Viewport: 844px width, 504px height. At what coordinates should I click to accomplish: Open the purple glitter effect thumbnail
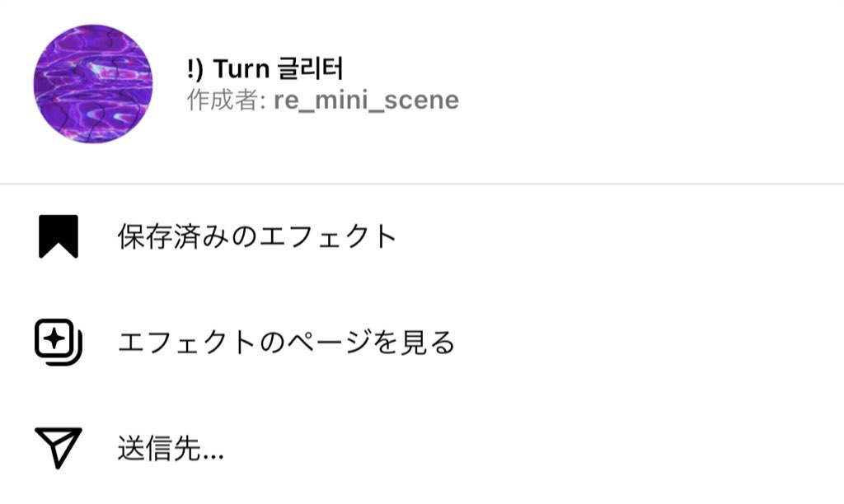point(92,83)
